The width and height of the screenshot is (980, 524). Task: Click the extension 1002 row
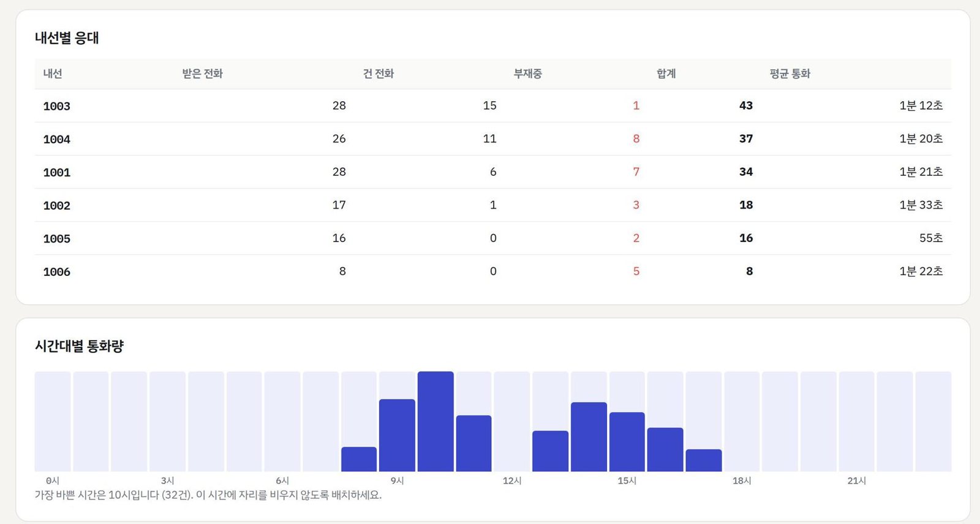493,205
